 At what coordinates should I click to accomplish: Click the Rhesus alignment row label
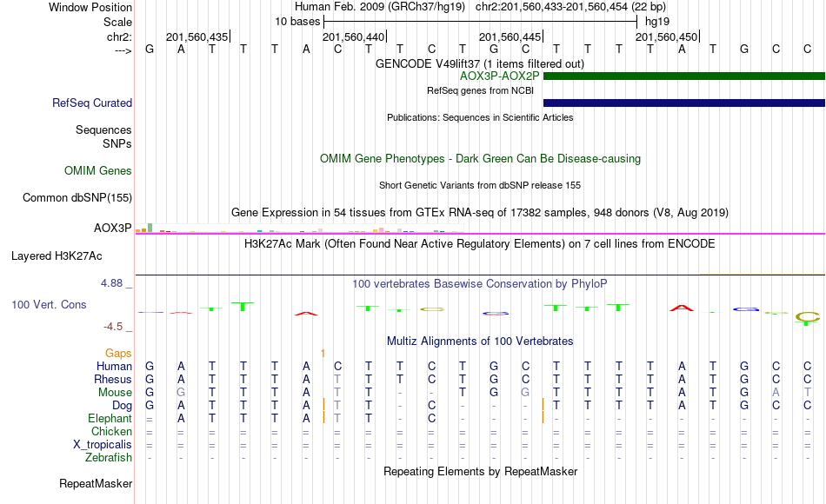pos(113,379)
